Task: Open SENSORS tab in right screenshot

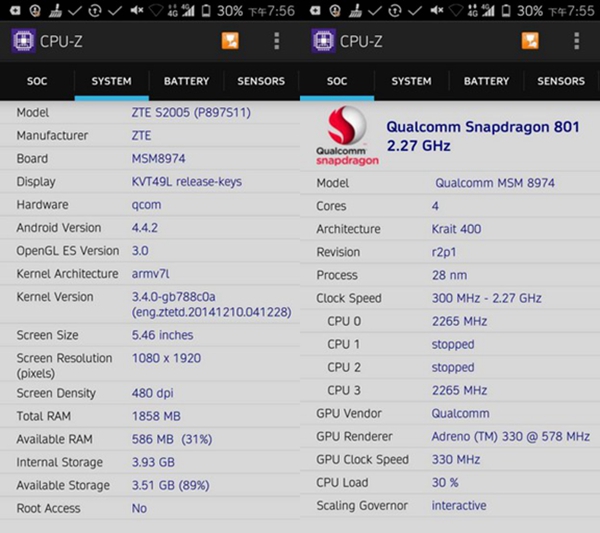Action: pos(561,81)
